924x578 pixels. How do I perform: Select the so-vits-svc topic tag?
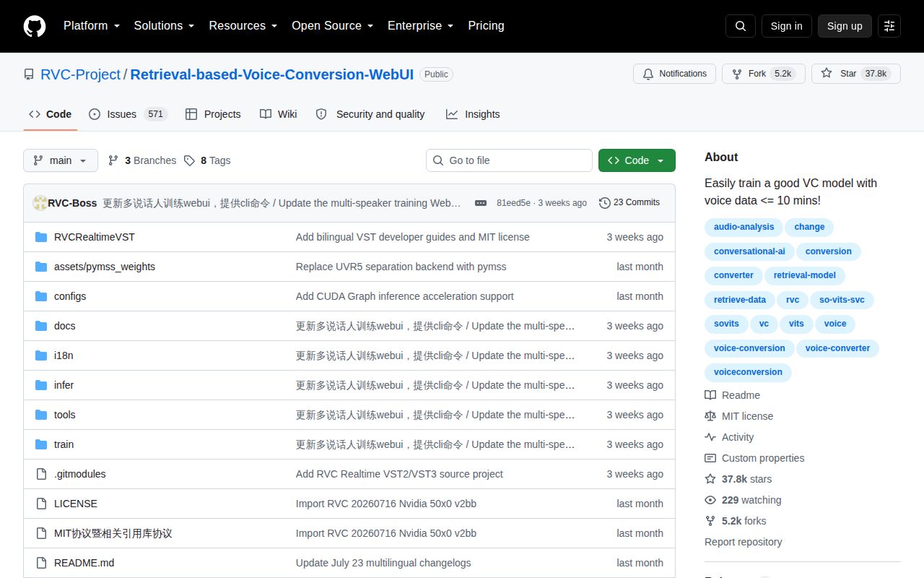pyautogui.click(x=842, y=300)
